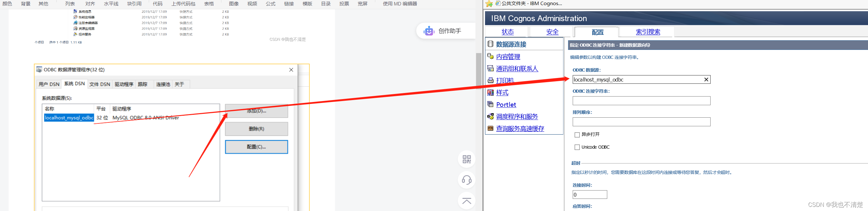Click the ODBC dialog title bar icon
Image resolution: width=868 pixels, height=211 pixels.
[39, 69]
